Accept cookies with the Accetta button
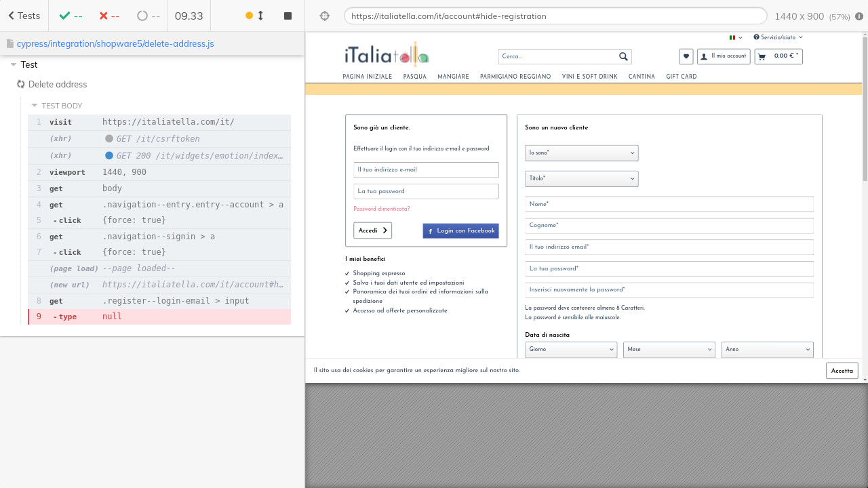The image size is (868, 488). (842, 371)
